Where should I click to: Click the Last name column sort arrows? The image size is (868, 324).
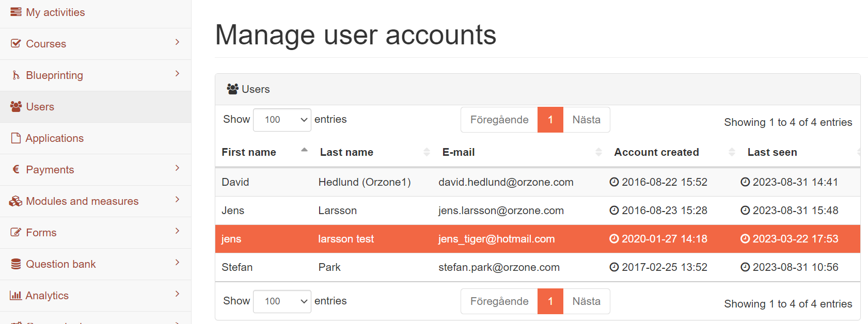point(427,152)
